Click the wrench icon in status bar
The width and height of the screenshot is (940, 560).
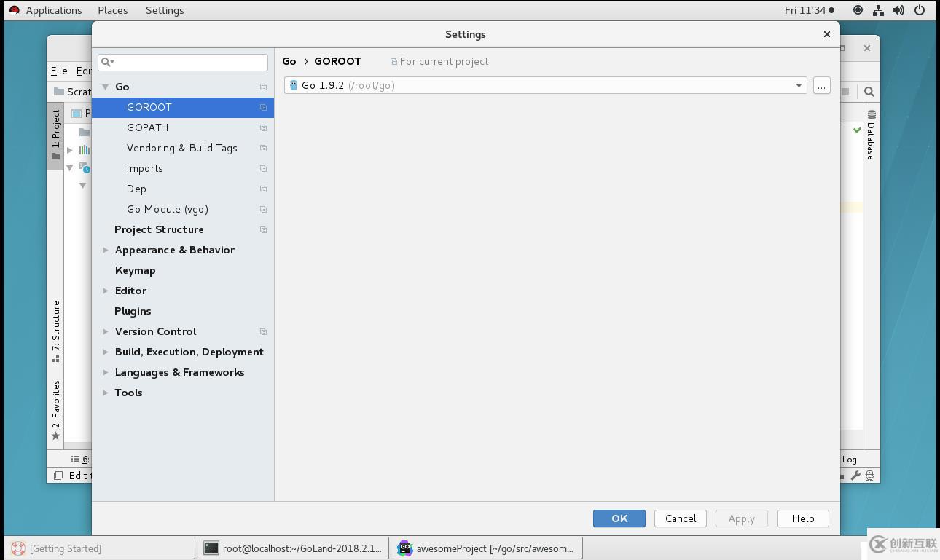pos(856,476)
